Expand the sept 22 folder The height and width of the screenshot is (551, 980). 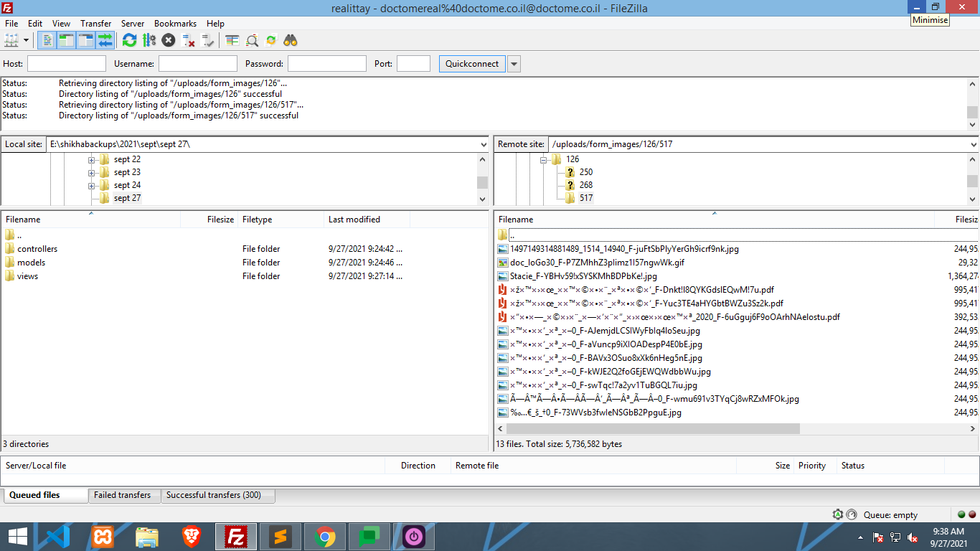click(92, 159)
